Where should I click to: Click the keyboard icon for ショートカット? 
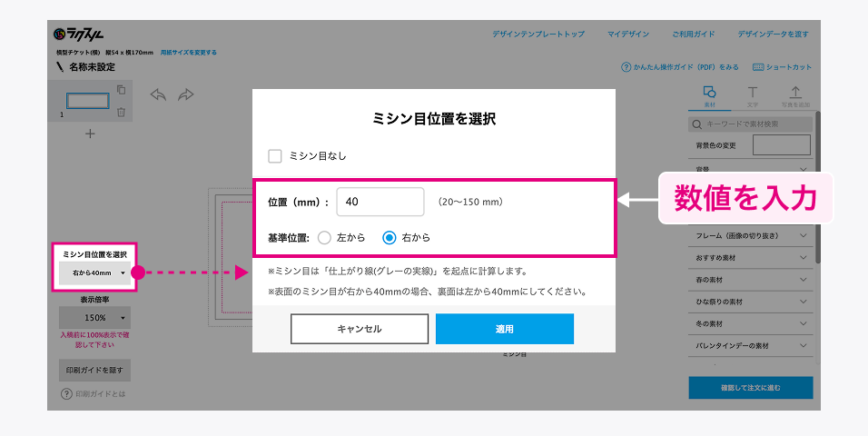tap(758, 67)
